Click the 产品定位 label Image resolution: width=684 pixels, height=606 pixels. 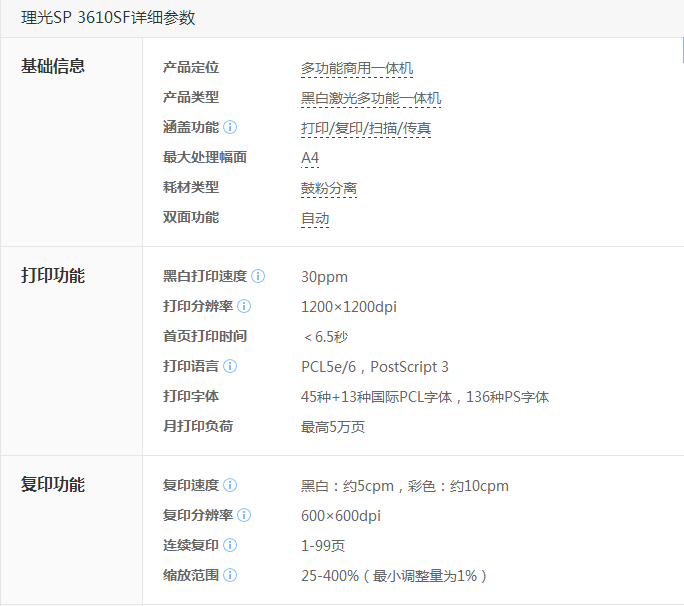(190, 68)
